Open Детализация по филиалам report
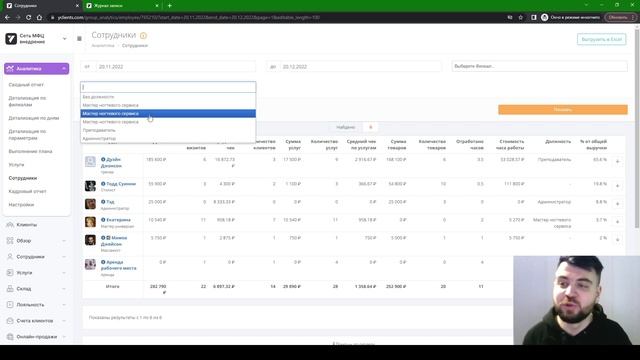Screen dimensions: 640x360 (27, 101)
